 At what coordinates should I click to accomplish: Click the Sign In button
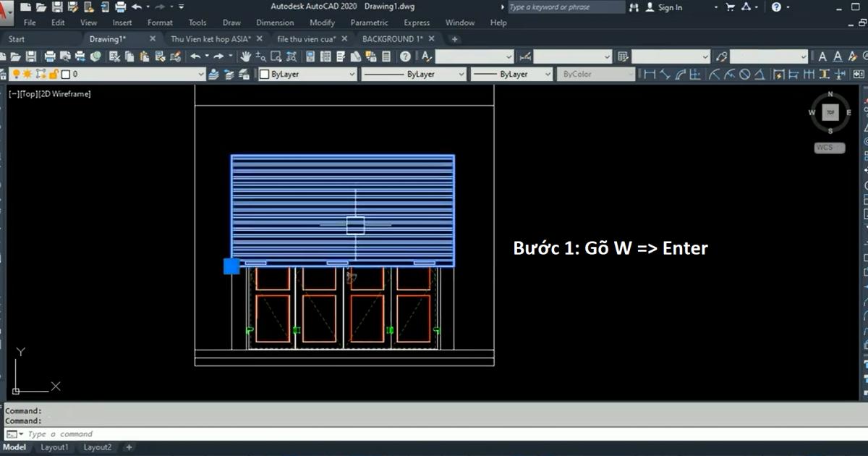(669, 7)
